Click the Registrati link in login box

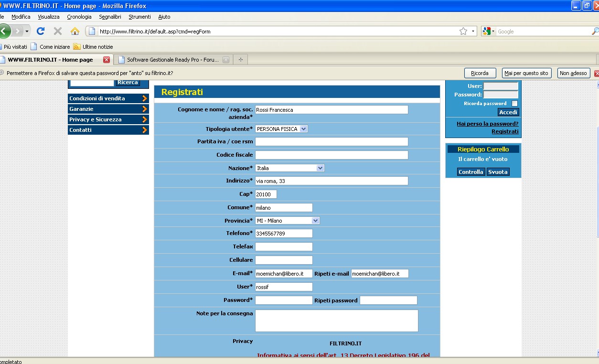tap(505, 131)
